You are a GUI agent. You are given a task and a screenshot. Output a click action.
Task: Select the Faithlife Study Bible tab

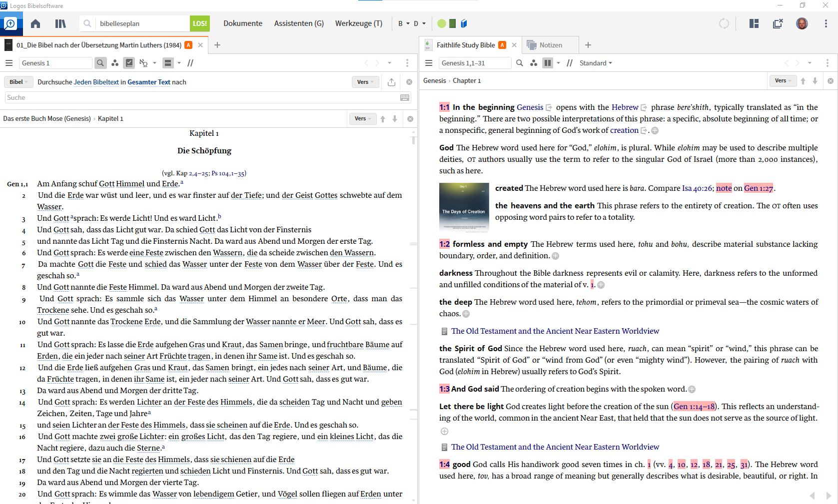pyautogui.click(x=471, y=45)
